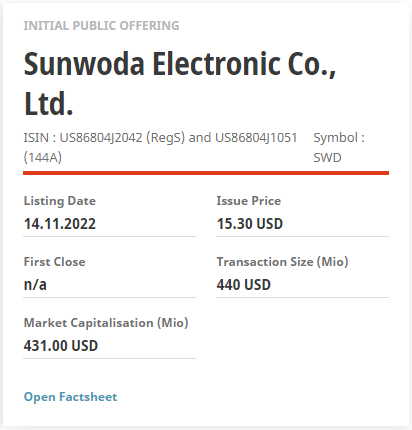Click the Symbol SWD text
The height and width of the screenshot is (430, 412).
(x=339, y=147)
